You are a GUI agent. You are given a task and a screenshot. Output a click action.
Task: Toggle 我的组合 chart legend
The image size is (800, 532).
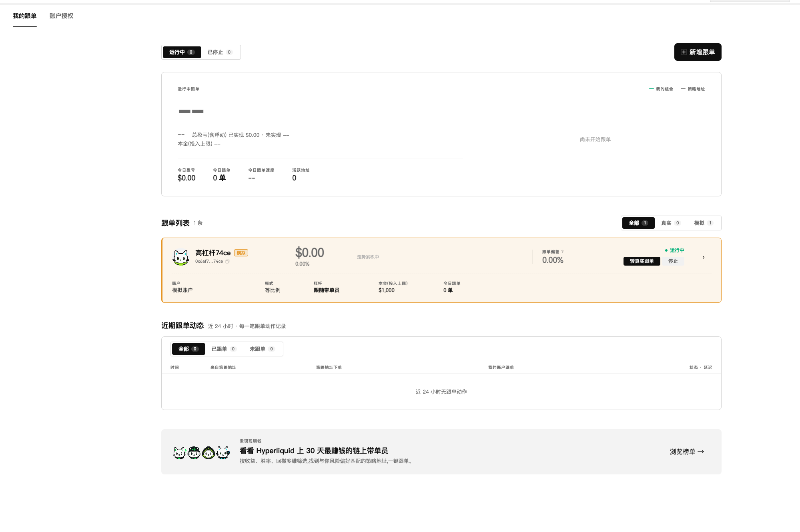click(x=661, y=89)
